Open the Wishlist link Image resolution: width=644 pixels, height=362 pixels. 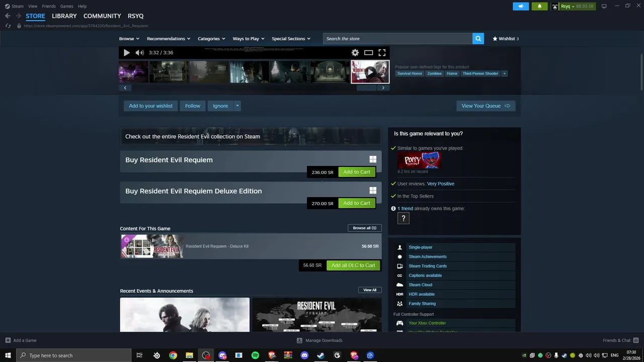pyautogui.click(x=506, y=39)
